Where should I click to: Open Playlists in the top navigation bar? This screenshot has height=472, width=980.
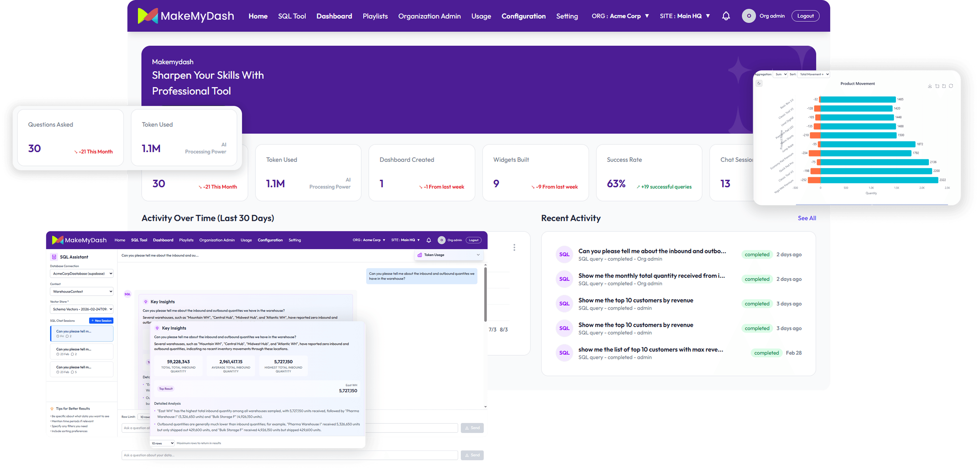[375, 16]
